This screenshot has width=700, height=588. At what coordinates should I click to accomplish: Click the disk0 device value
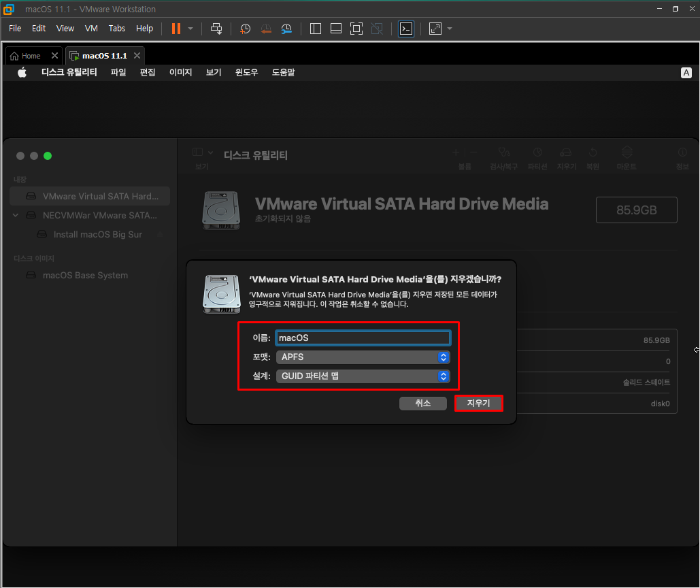coord(660,404)
